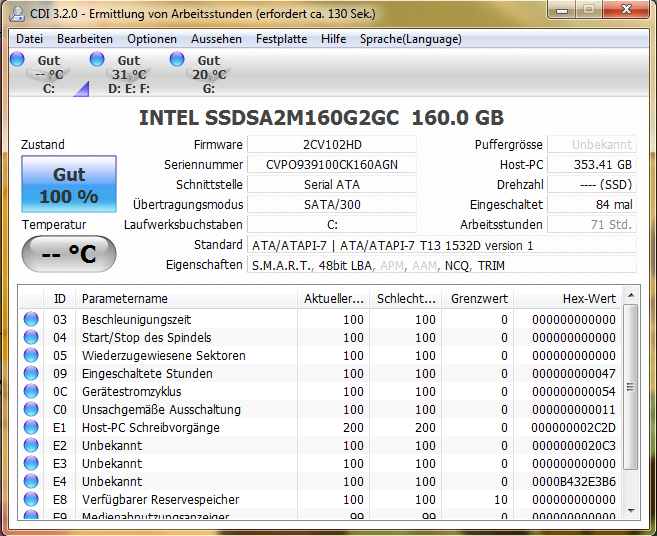Click the Eingeschaltet field 84 mal
This screenshot has height=536, width=657.
pos(592,205)
